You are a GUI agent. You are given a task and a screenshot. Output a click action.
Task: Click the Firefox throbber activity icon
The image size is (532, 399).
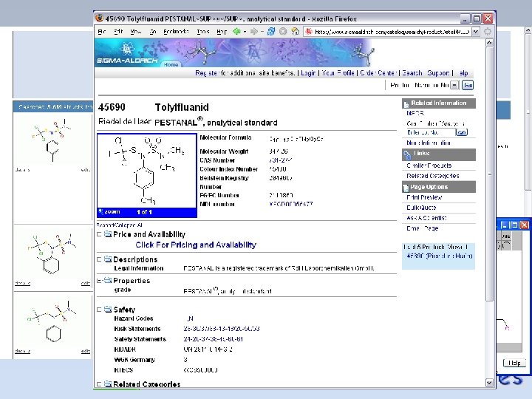(x=488, y=32)
